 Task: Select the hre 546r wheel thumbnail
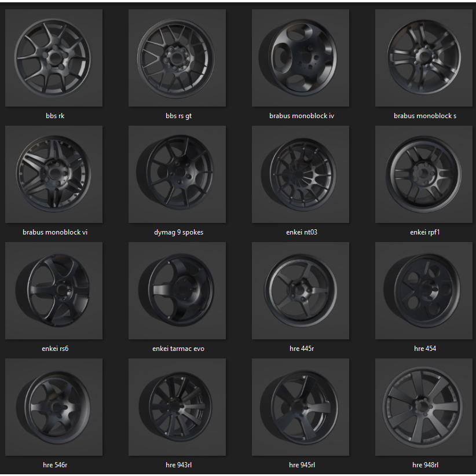(54, 407)
